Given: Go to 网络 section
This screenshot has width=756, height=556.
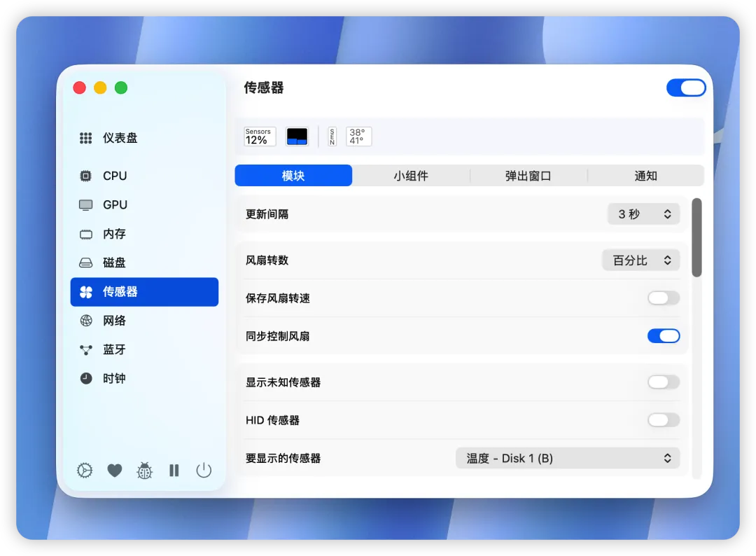Looking at the screenshot, I should (x=114, y=321).
